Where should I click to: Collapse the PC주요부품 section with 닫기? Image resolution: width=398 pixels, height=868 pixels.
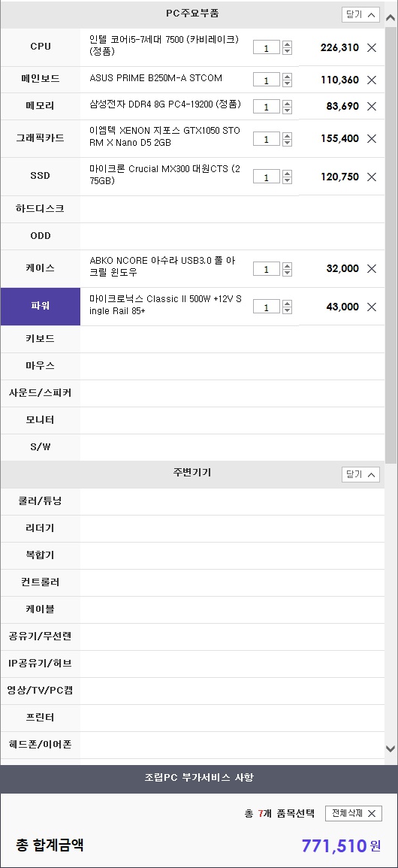[360, 15]
